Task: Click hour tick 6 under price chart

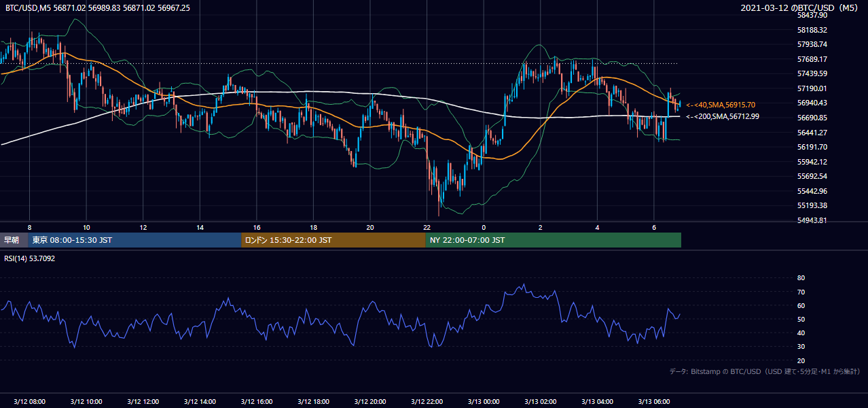Action: pos(653,226)
